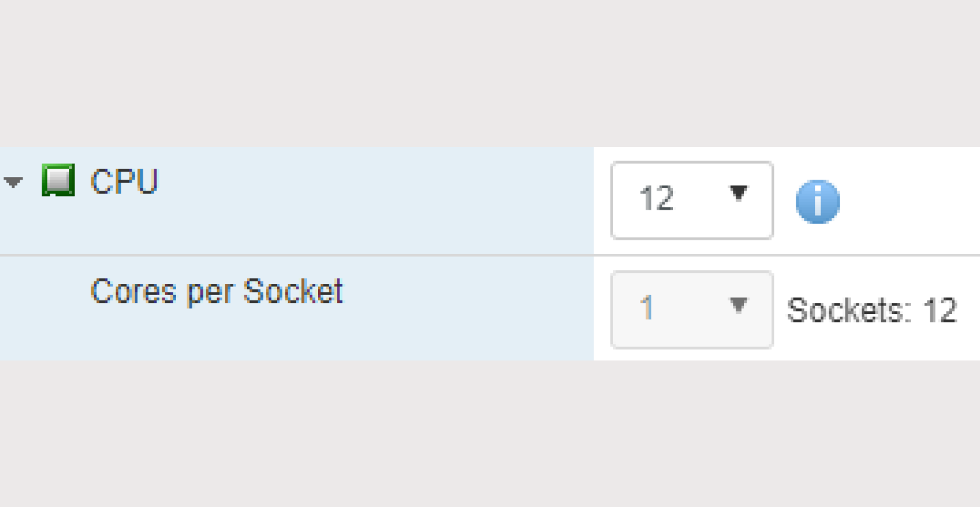980x507 pixels.
Task: Click the blue info icon
Action: click(x=817, y=201)
